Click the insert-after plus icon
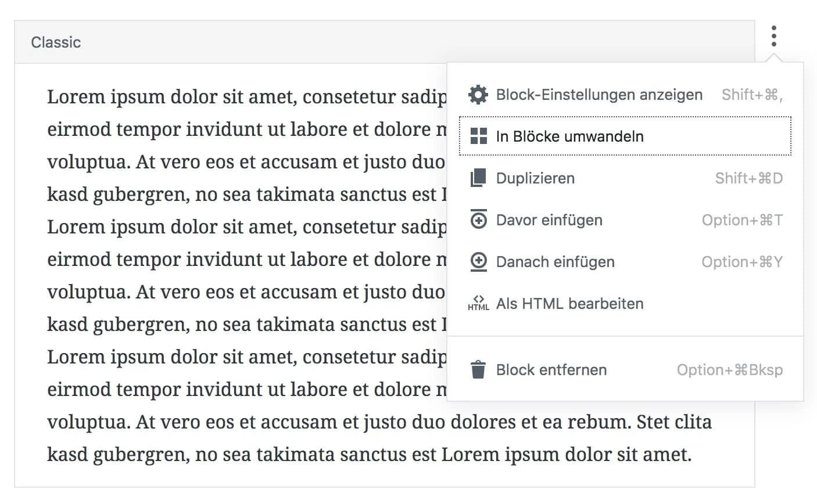Image resolution: width=817 pixels, height=504 pixels. tap(478, 262)
